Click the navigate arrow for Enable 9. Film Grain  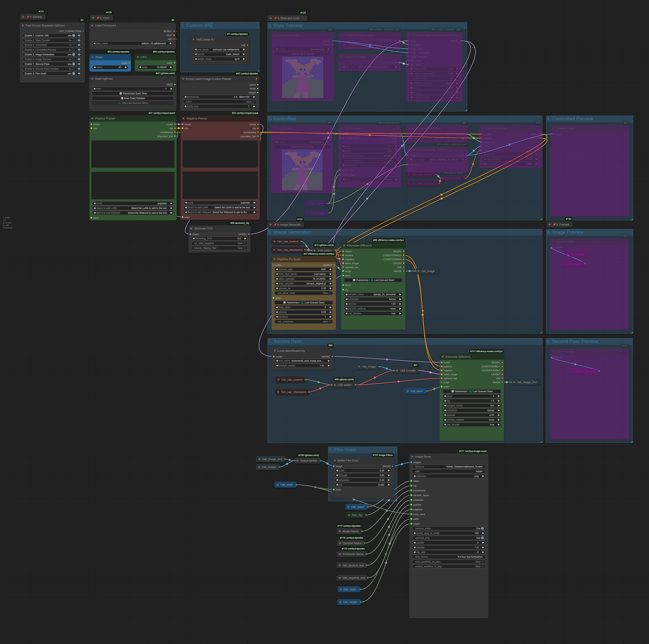point(80,74)
